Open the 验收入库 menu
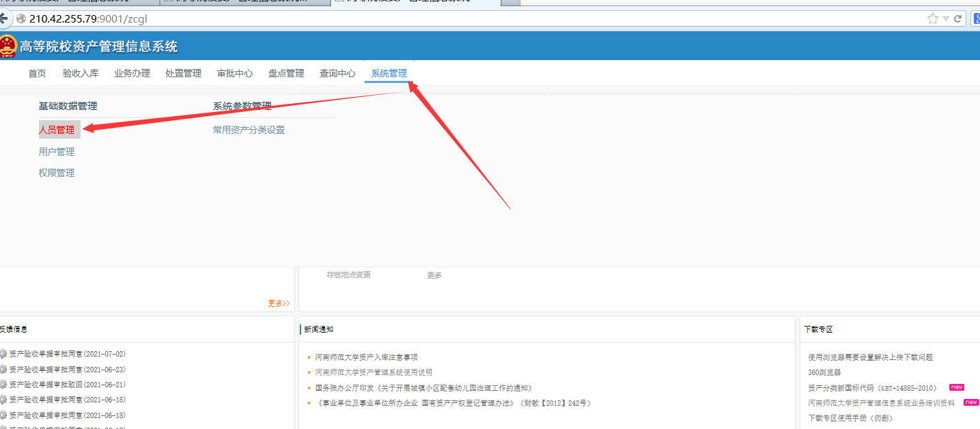Viewport: 980px width, 429px height. coord(81,74)
